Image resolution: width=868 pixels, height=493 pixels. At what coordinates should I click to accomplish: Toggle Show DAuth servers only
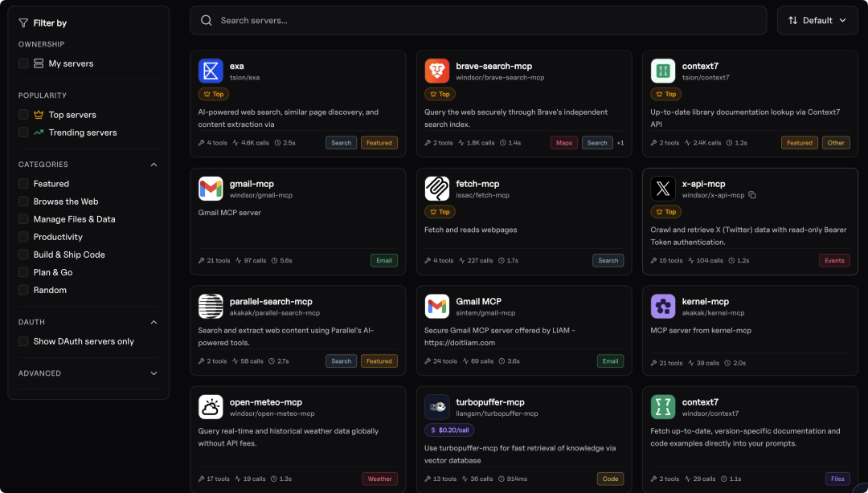[x=24, y=341]
